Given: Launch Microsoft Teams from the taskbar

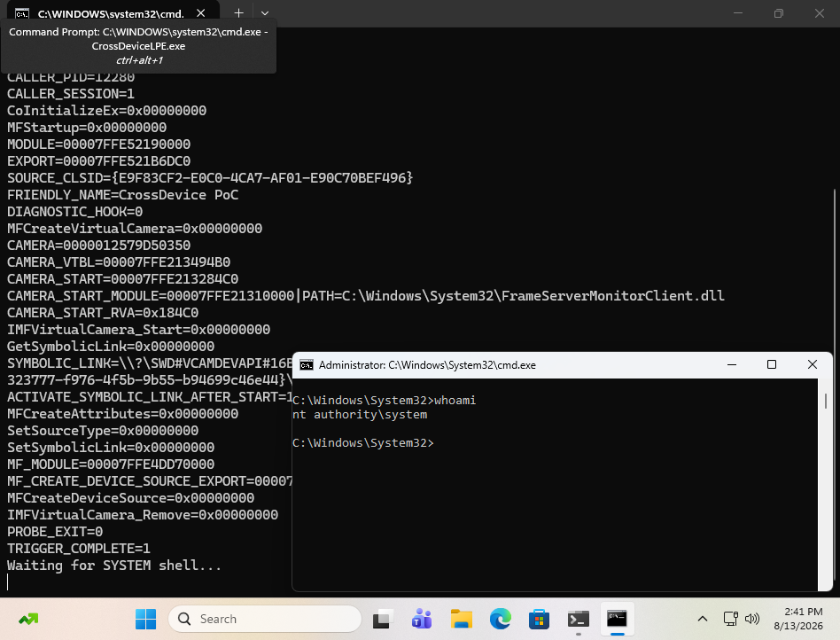Looking at the screenshot, I should tap(422, 619).
